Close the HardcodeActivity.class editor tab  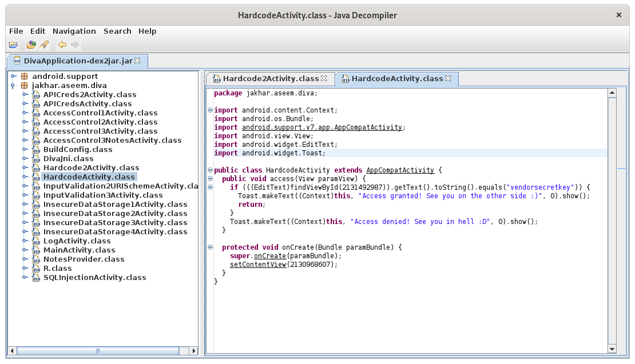point(449,78)
